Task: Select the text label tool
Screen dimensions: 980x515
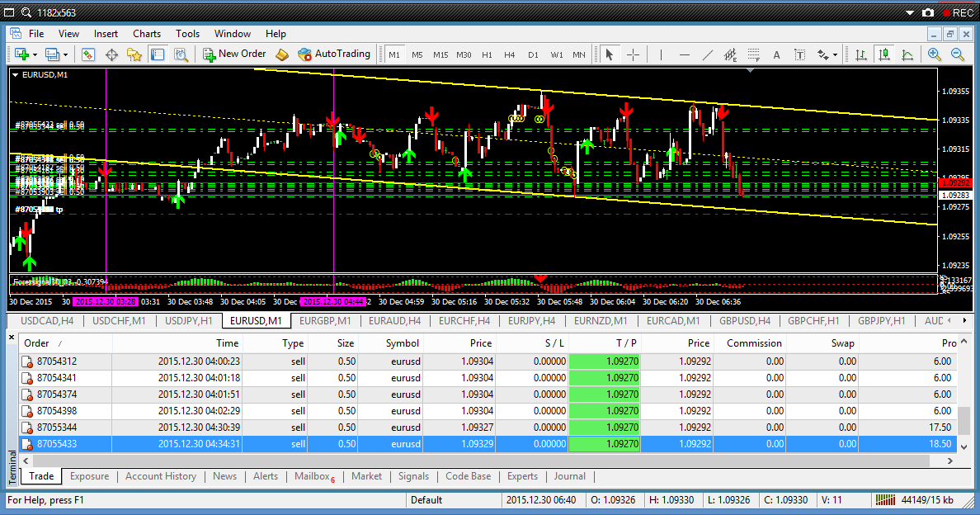Action: (x=799, y=55)
